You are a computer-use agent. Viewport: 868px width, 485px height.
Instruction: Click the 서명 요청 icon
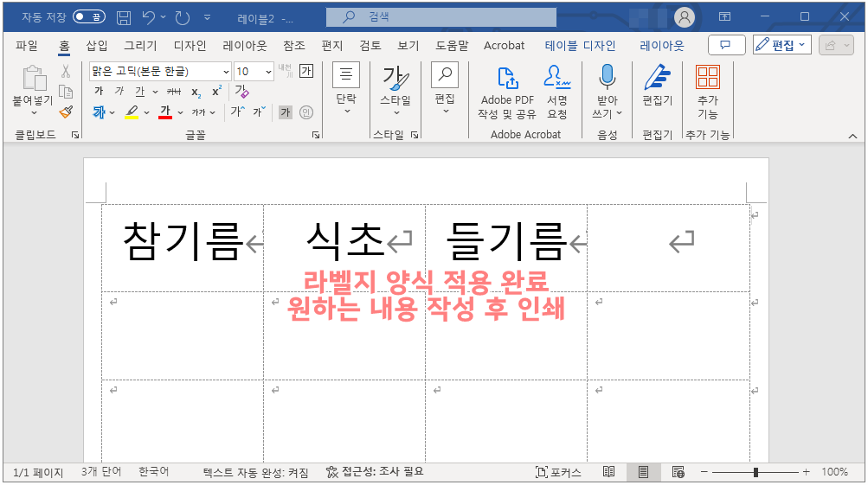[557, 92]
